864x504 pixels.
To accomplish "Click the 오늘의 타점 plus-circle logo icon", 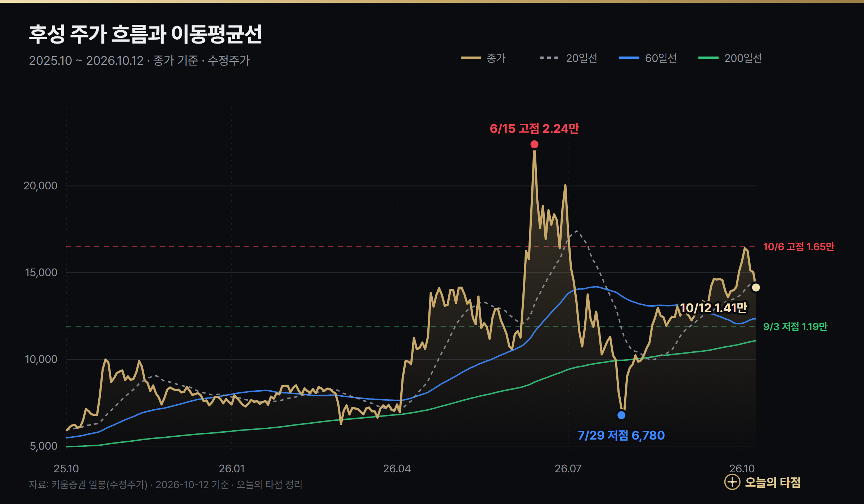I will tap(732, 482).
